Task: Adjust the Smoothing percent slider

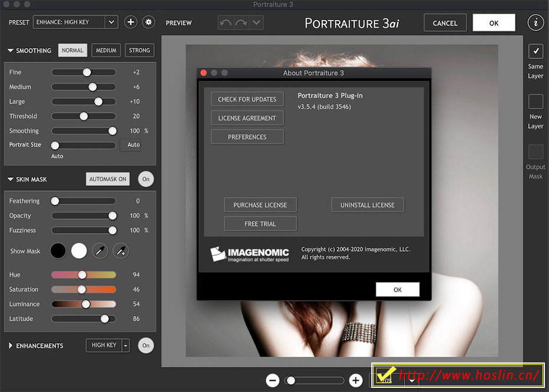Action: pyautogui.click(x=84, y=131)
